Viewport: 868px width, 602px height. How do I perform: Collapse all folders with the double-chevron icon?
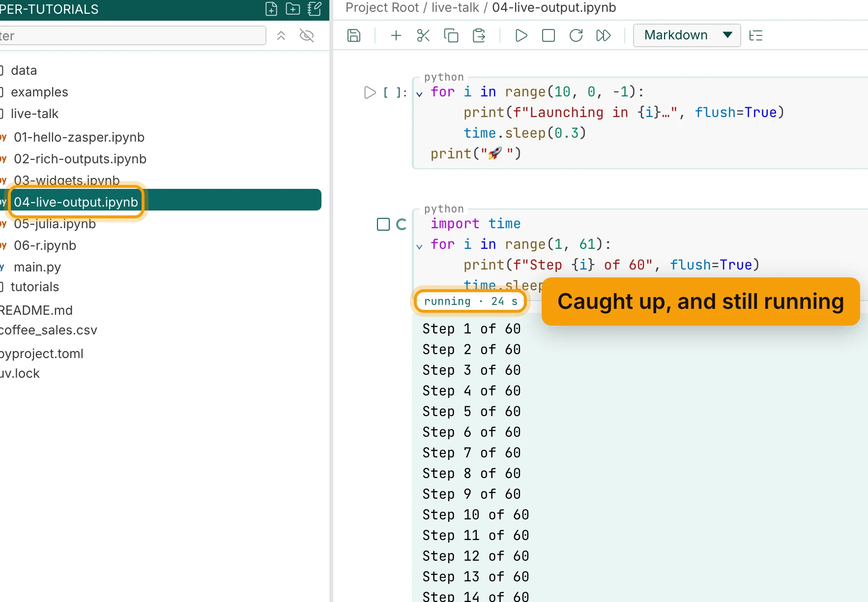(x=281, y=35)
